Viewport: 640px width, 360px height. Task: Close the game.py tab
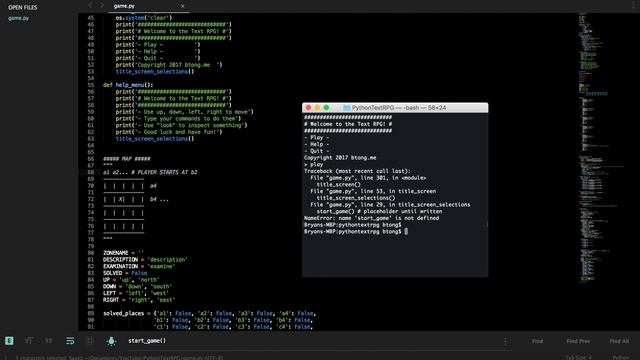(182, 6)
